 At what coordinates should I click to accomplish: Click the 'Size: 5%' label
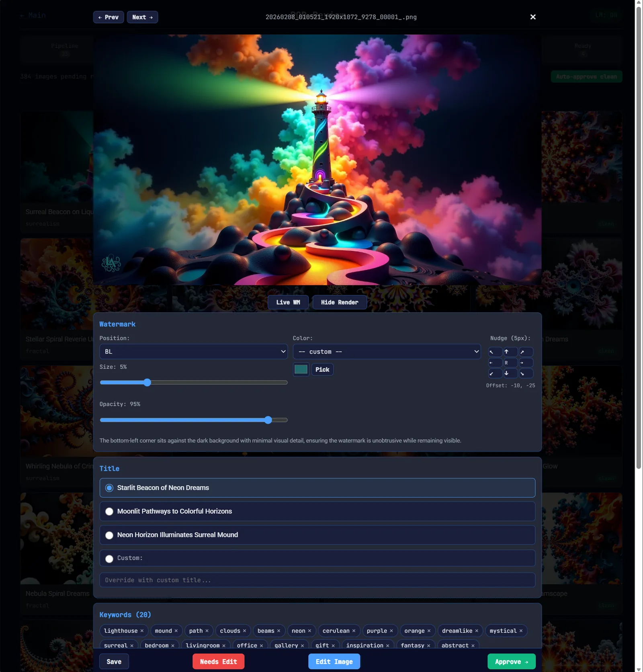click(x=113, y=367)
